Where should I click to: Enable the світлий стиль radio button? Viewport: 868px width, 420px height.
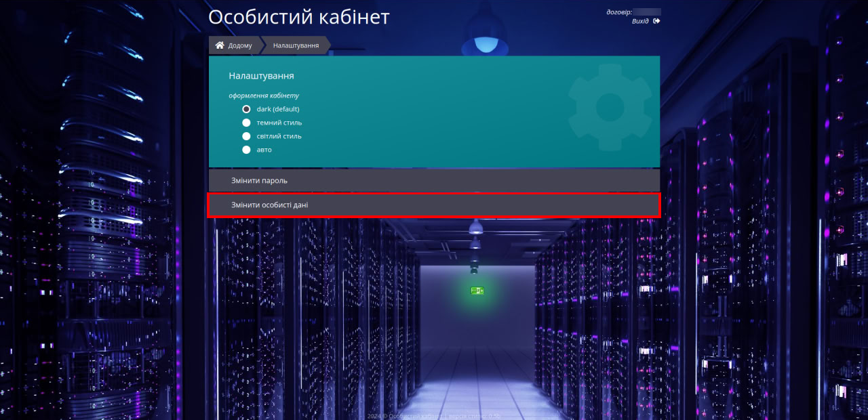click(x=247, y=136)
